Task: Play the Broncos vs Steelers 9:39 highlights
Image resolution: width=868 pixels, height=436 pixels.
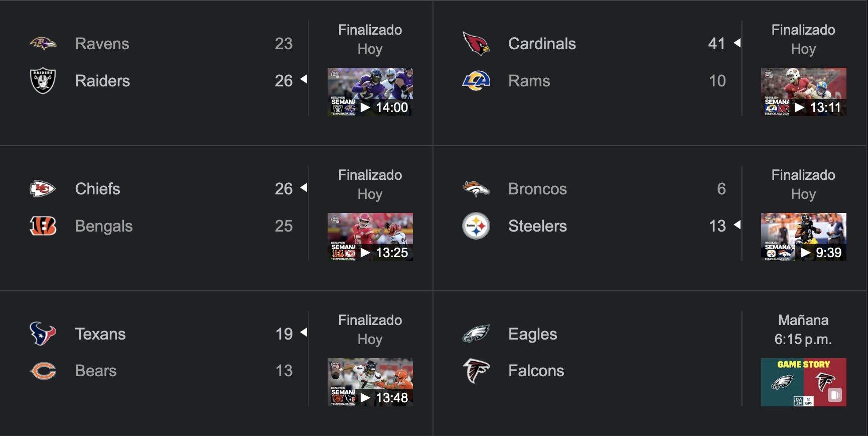Action: (x=803, y=237)
